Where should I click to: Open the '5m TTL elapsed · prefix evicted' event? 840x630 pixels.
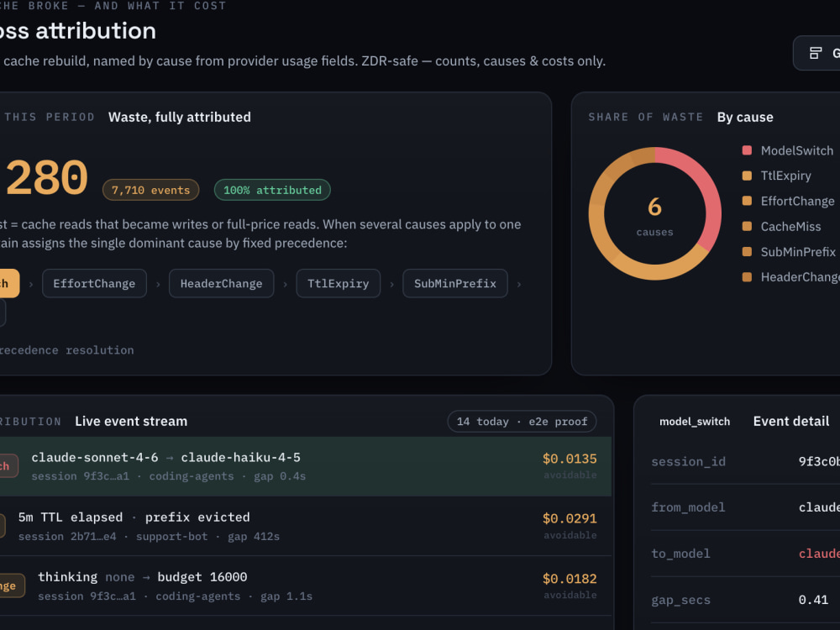coord(306,526)
